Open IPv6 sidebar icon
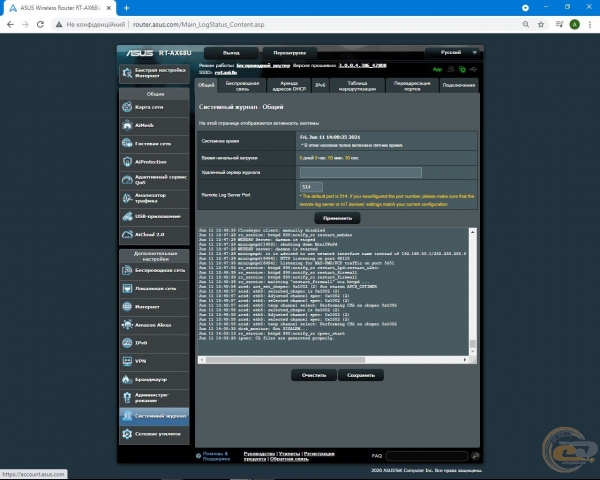Screen dimensions: 600x480 tap(127, 343)
